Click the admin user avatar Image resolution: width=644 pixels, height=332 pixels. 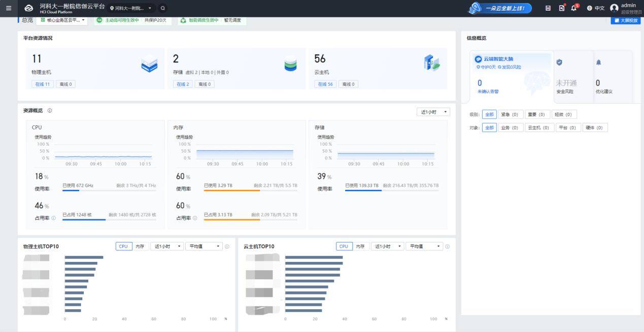tap(614, 8)
